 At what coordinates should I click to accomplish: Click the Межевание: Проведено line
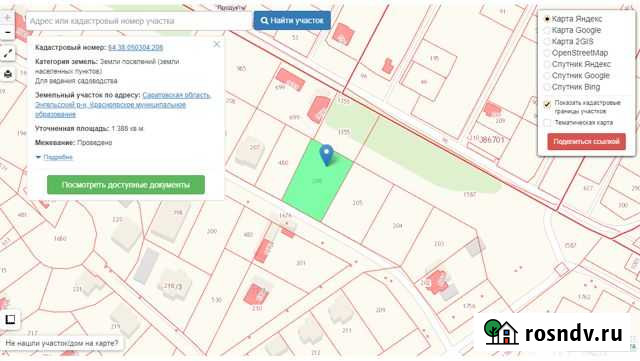coord(73,143)
